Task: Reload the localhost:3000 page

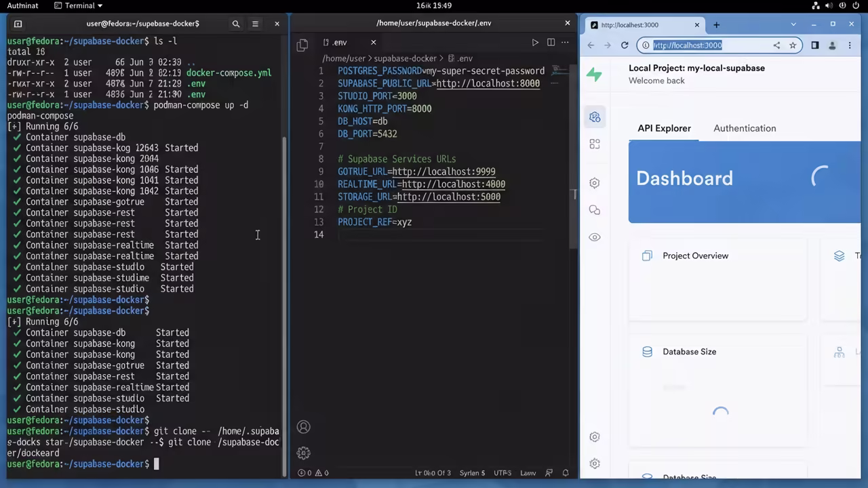Action: point(625,45)
